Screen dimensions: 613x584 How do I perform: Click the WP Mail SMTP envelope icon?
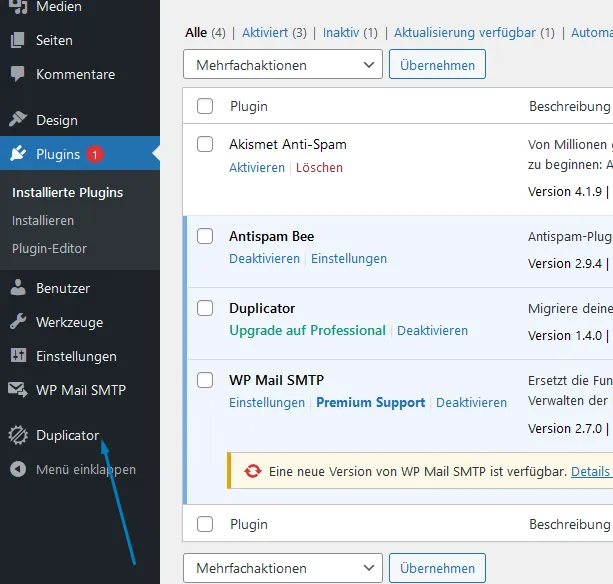[18, 389]
